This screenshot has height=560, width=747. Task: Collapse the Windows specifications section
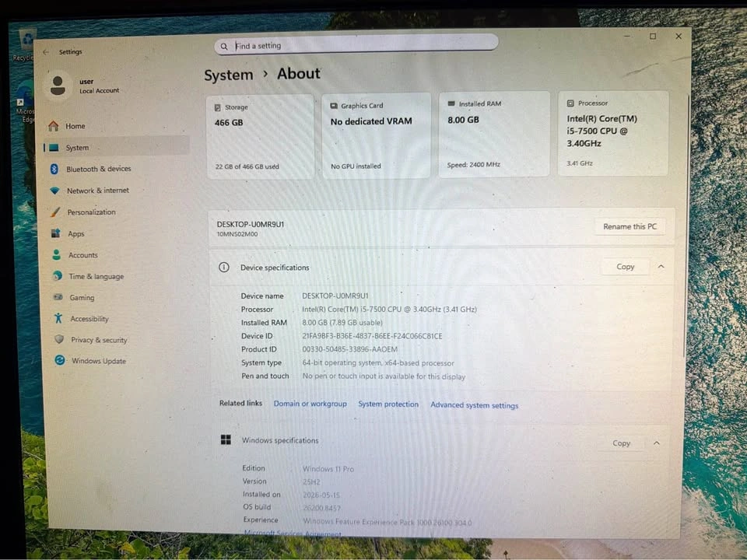(x=657, y=443)
